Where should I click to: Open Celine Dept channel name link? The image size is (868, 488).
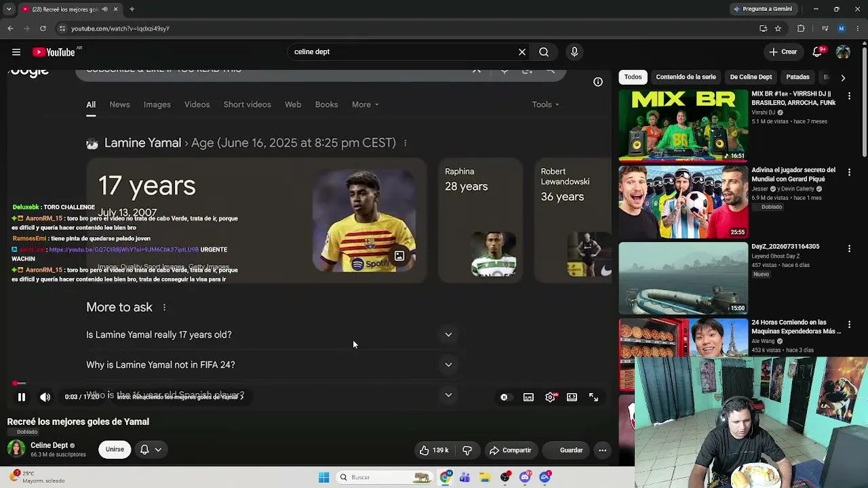(x=50, y=445)
